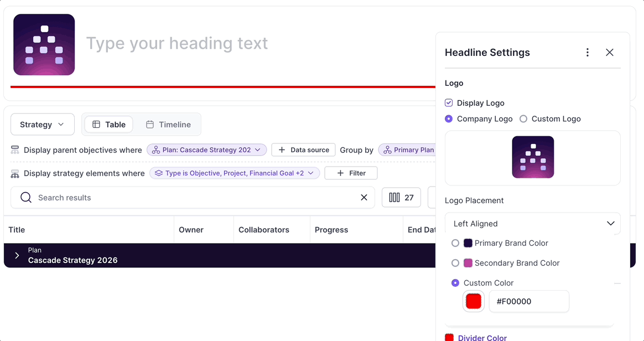Viewport: 644px width, 341px height.
Task: Expand the Cascade Strategy 2026 plan row
Action: click(x=17, y=256)
